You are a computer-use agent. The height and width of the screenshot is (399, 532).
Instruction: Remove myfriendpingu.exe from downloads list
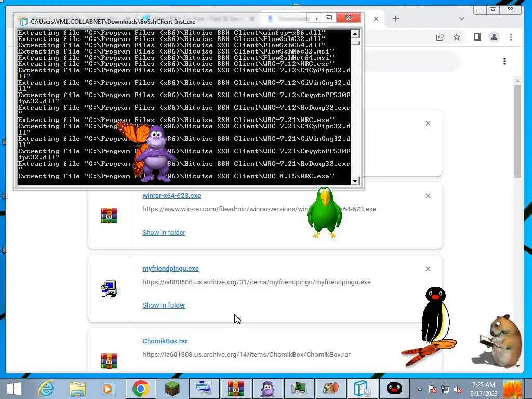(x=428, y=269)
